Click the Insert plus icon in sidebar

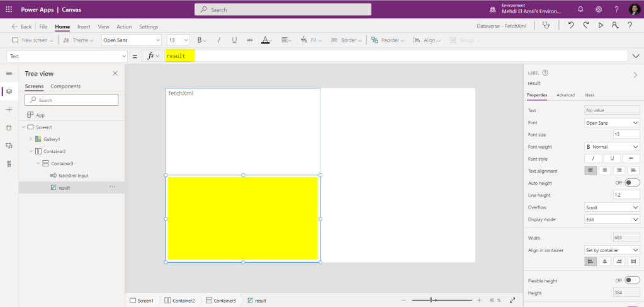point(9,110)
